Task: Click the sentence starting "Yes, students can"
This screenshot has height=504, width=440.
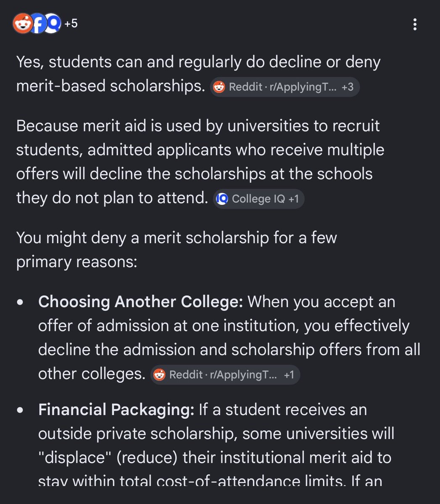Action: (x=198, y=74)
